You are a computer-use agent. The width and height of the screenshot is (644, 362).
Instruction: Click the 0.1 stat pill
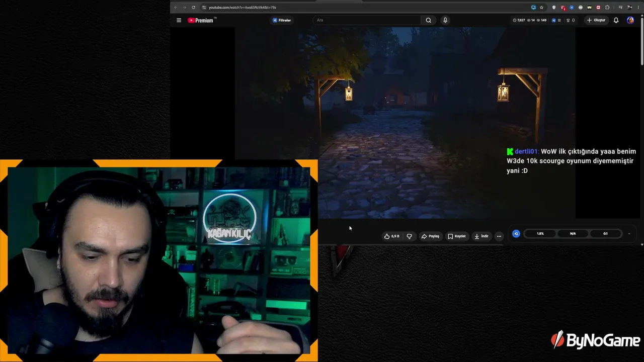pos(605,234)
